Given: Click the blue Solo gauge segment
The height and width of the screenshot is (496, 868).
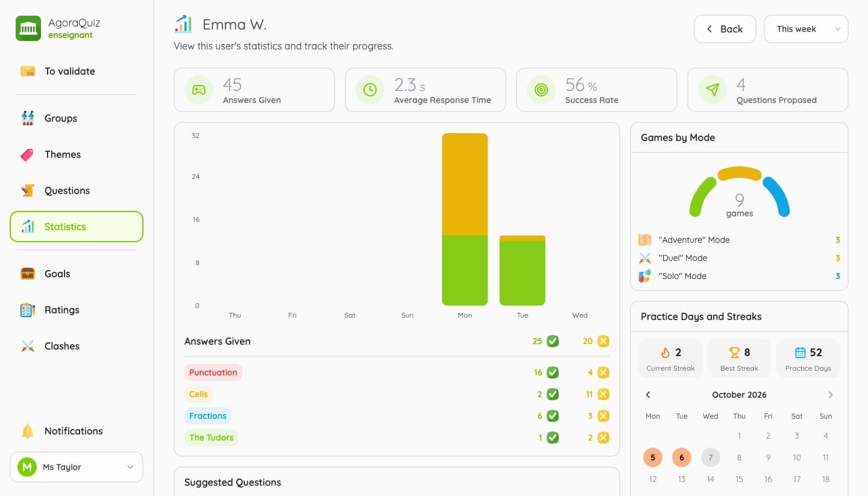Looking at the screenshot, I should coord(776,196).
